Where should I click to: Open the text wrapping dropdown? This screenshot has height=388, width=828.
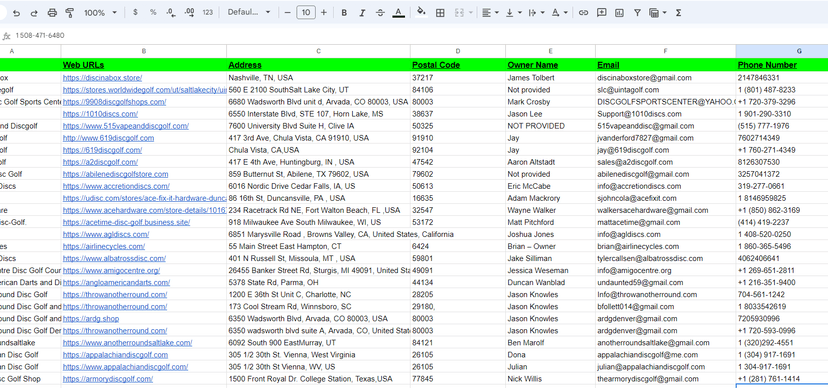[536, 13]
